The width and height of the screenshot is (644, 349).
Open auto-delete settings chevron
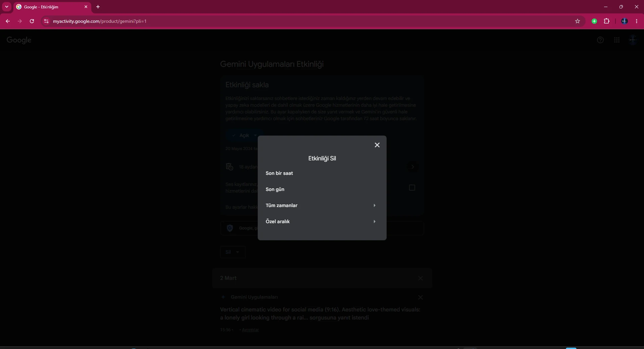[x=413, y=167]
